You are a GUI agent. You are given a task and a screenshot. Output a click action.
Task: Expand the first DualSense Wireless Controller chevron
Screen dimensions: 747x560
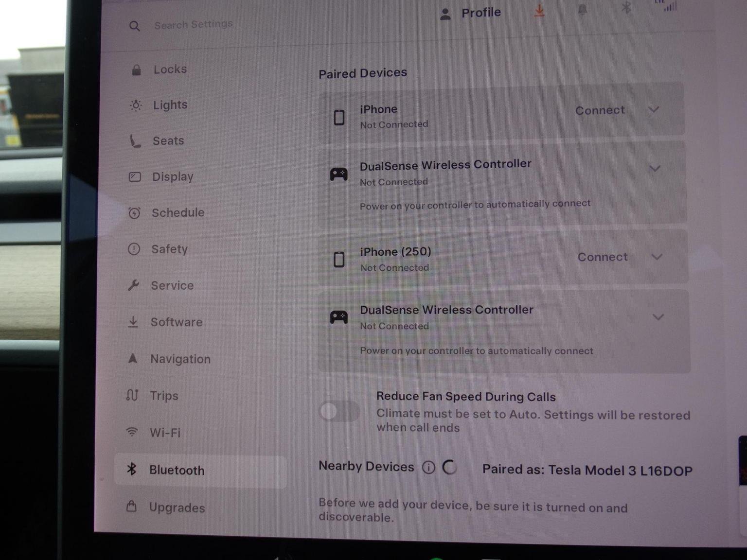point(655,169)
